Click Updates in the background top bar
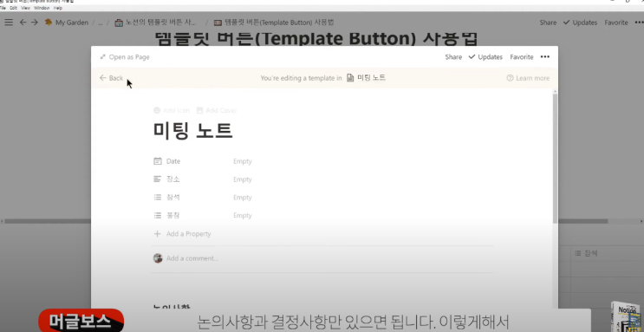This screenshot has width=644, height=332. (580, 23)
